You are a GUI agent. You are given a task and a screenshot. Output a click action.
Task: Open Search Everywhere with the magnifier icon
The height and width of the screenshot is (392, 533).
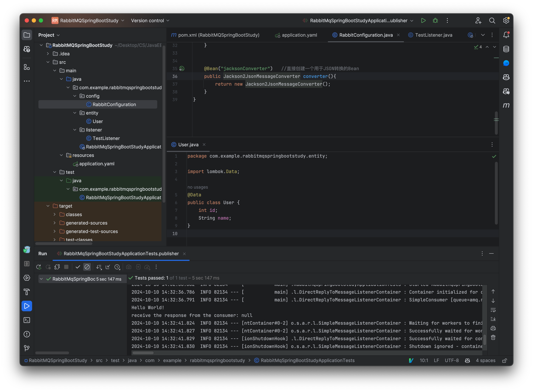point(492,21)
